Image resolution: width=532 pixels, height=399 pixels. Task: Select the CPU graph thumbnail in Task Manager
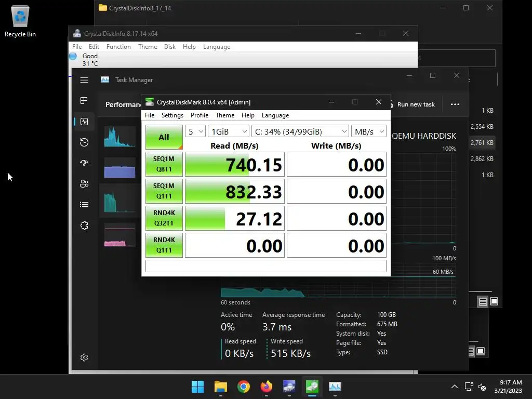point(120,137)
